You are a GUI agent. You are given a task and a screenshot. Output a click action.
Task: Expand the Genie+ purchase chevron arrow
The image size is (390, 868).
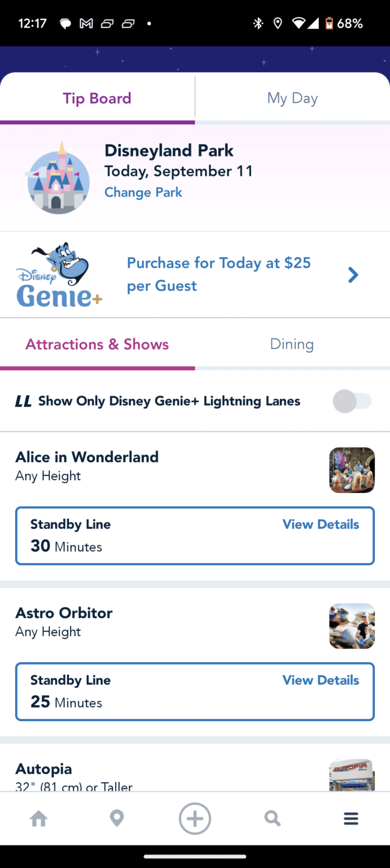(353, 275)
